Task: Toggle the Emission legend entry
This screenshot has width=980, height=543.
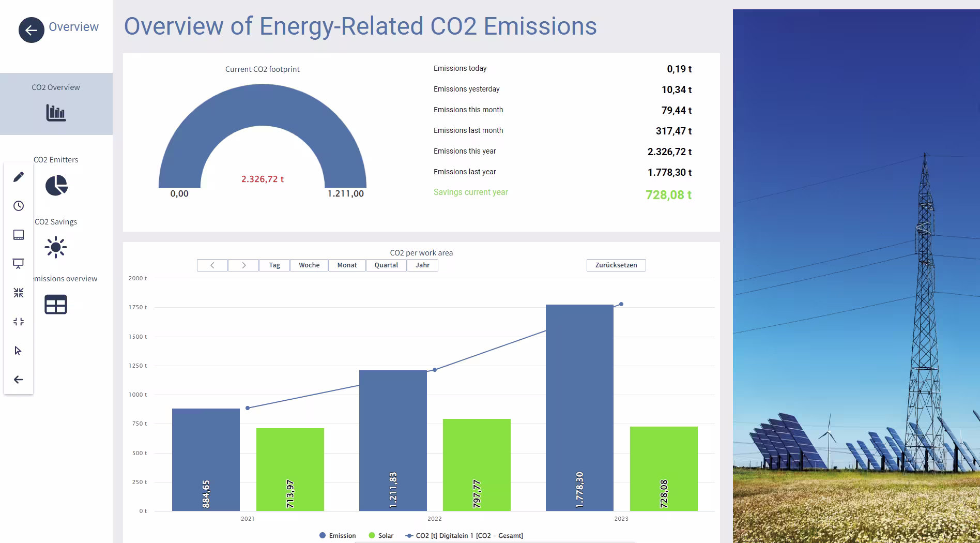Action: 338,535
